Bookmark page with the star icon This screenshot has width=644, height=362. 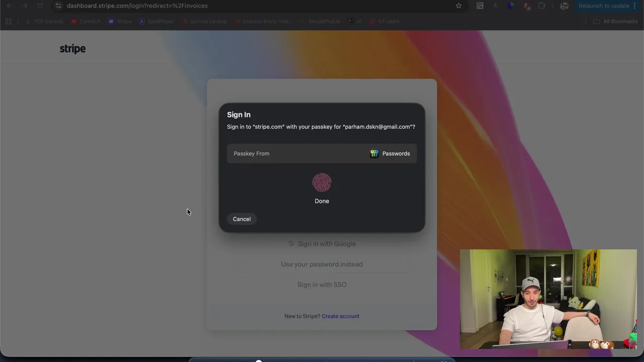tap(458, 6)
